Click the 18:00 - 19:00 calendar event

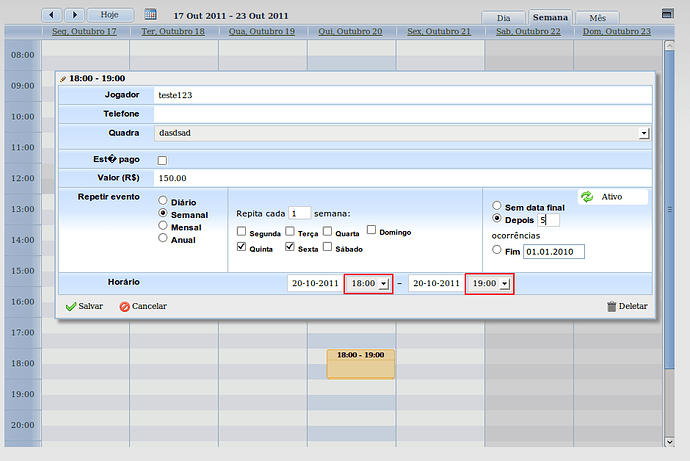pyautogui.click(x=360, y=364)
